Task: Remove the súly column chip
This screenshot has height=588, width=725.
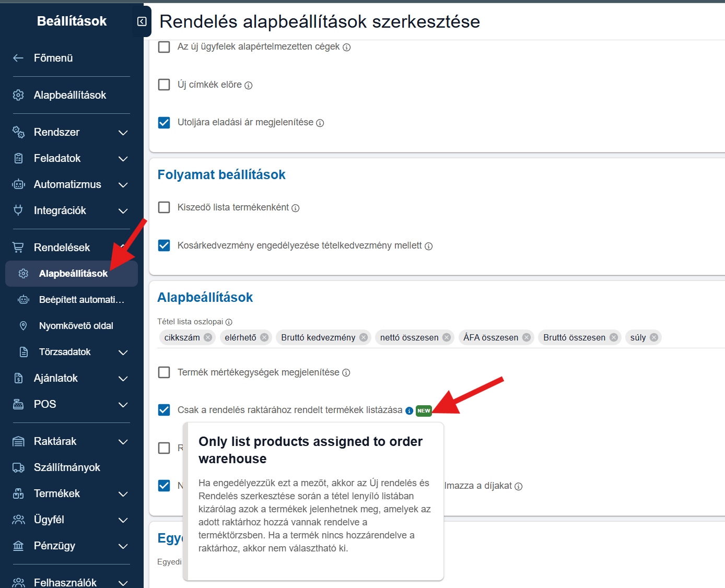Action: tap(654, 337)
